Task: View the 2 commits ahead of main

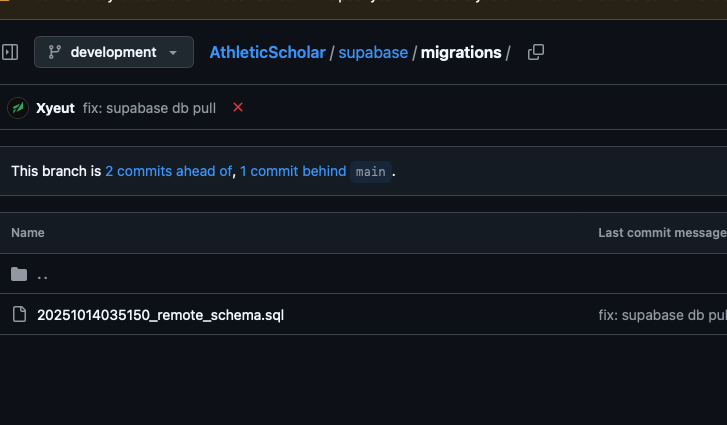Action: (x=168, y=171)
